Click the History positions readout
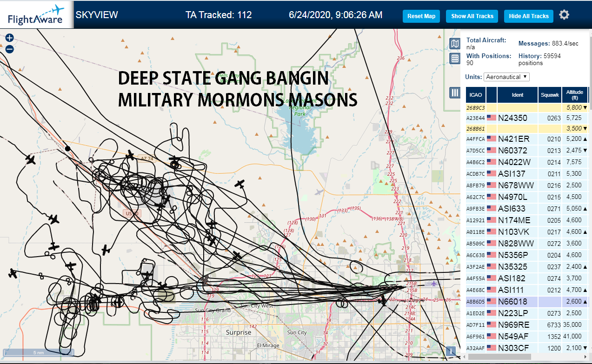The image size is (592, 364). [539, 59]
